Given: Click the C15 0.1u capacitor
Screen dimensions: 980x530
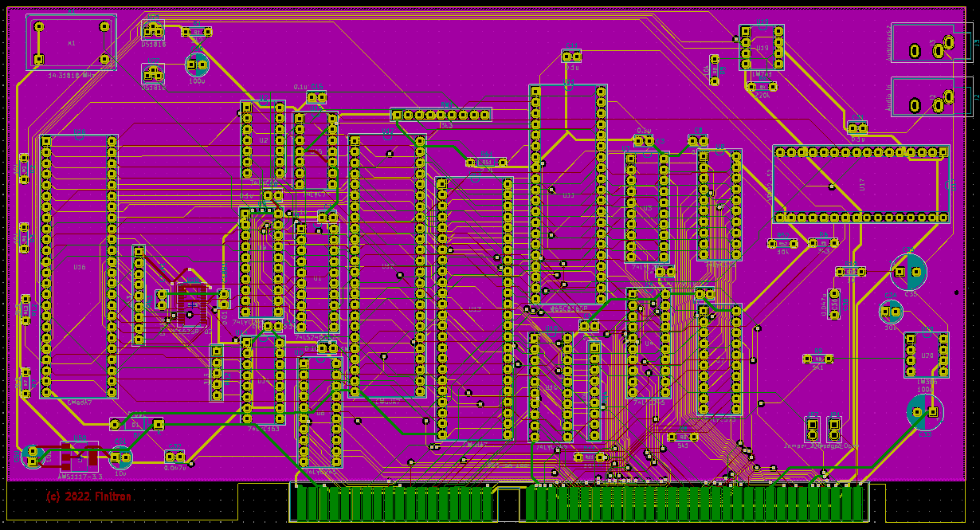Looking at the screenshot, I should pos(316,97).
